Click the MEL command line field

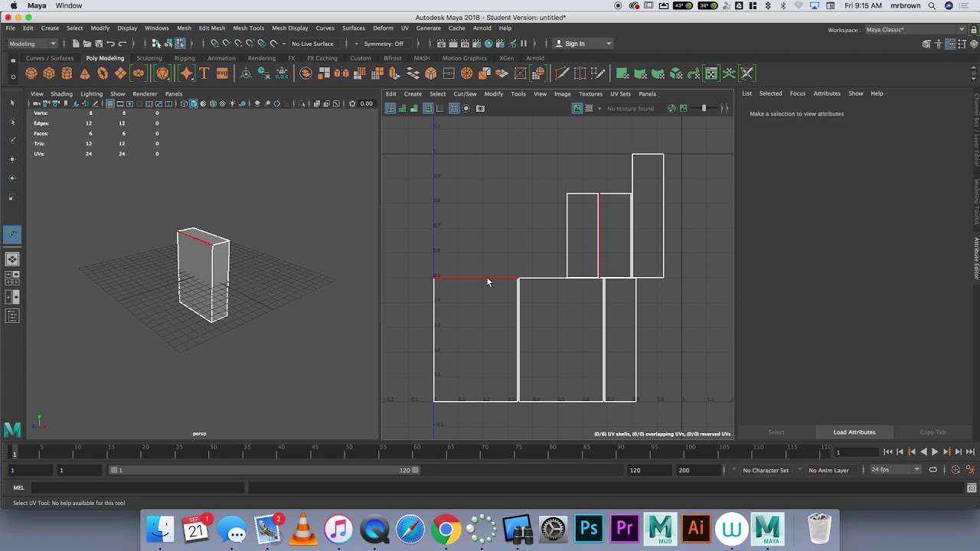pyautogui.click(x=138, y=487)
